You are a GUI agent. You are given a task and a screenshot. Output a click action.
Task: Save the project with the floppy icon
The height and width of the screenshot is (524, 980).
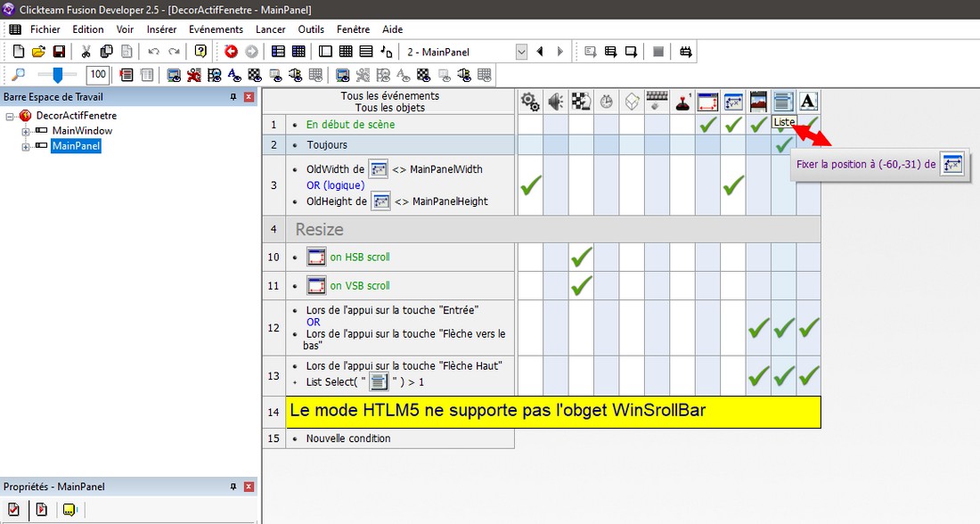[x=59, y=52]
